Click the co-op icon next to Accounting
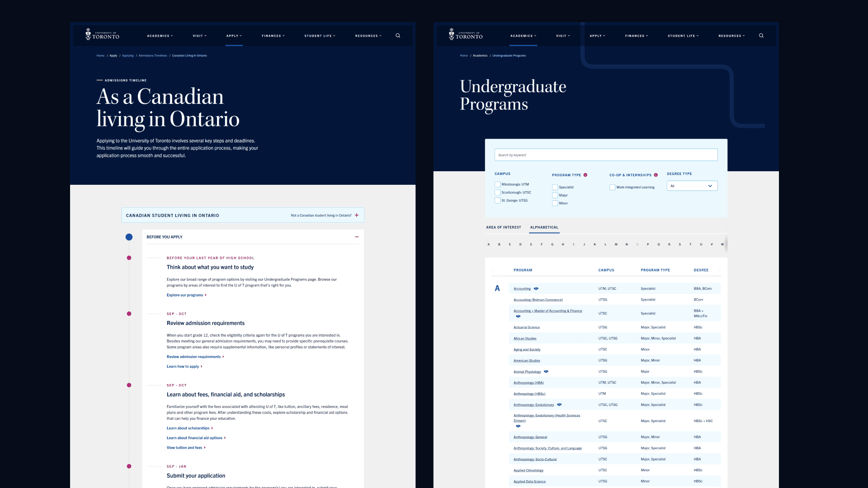 536,289
